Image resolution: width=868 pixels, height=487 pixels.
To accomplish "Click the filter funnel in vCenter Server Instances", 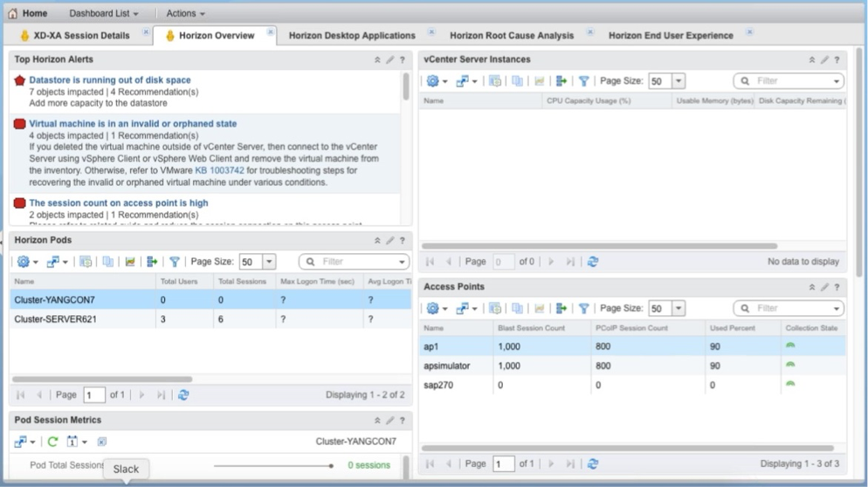I will click(583, 81).
